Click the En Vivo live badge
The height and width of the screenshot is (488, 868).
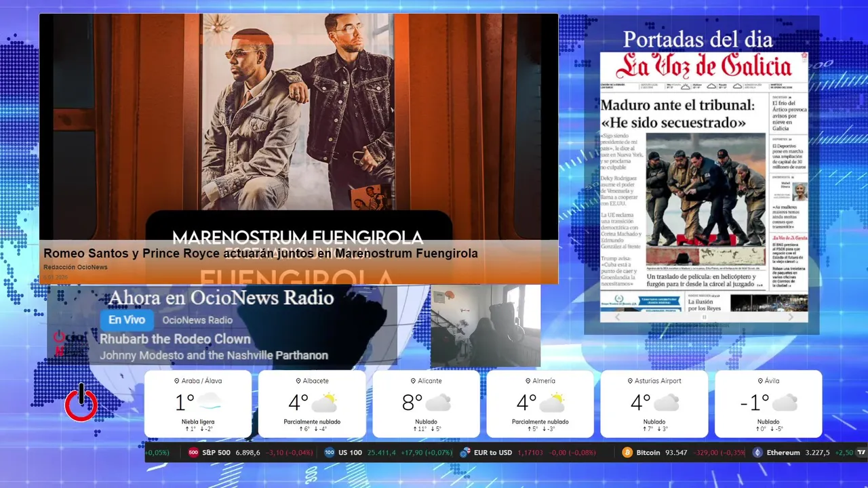127,320
